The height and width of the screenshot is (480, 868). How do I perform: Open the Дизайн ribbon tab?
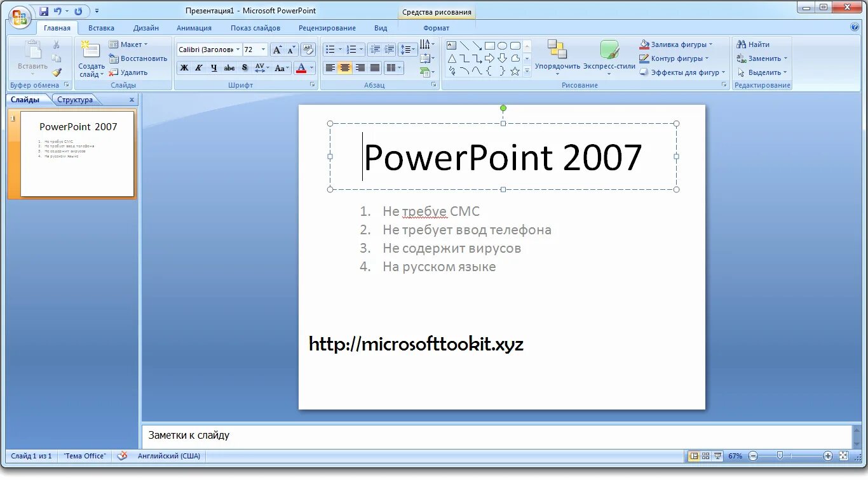point(146,28)
